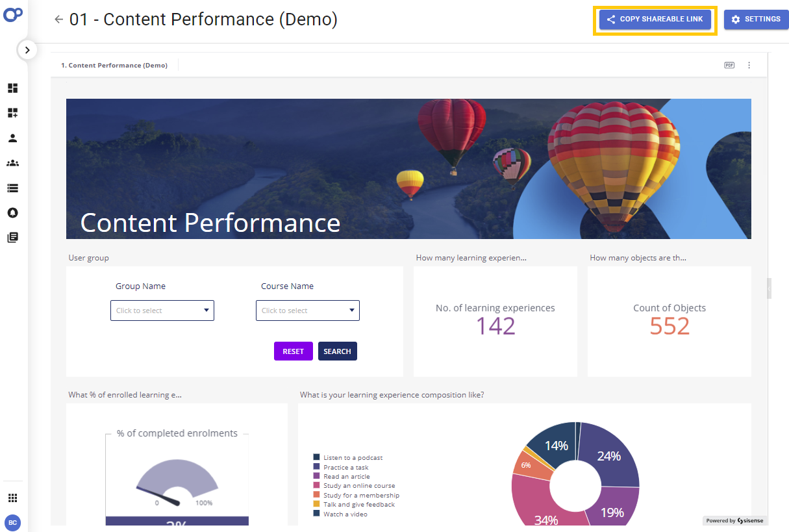Click COPY SHAREABLE LINK
This screenshot has height=532, width=789.
655,19
